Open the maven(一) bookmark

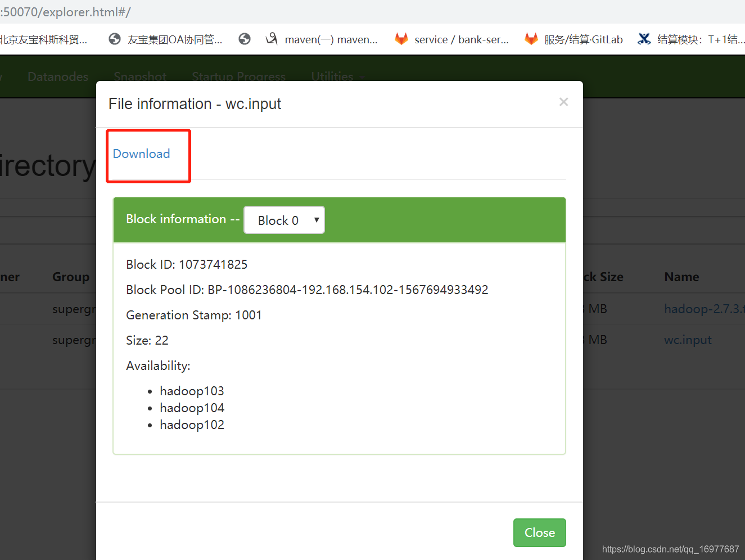point(331,39)
